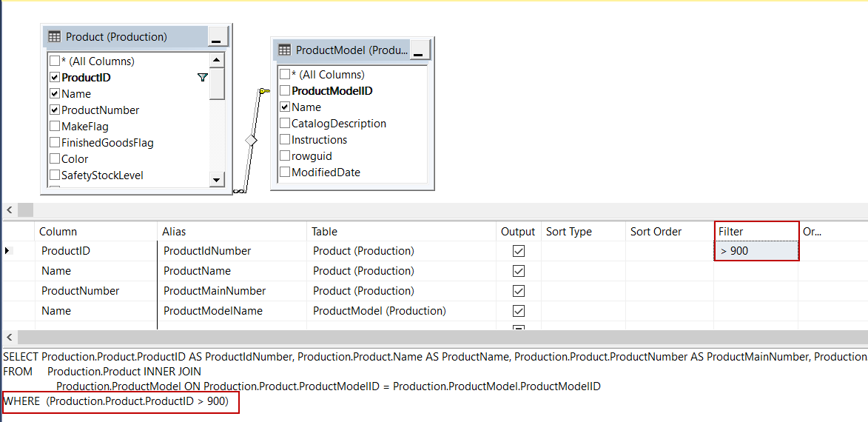The height and width of the screenshot is (422, 868).
Task: Click the key icon on join line
Action: pyautogui.click(x=264, y=91)
